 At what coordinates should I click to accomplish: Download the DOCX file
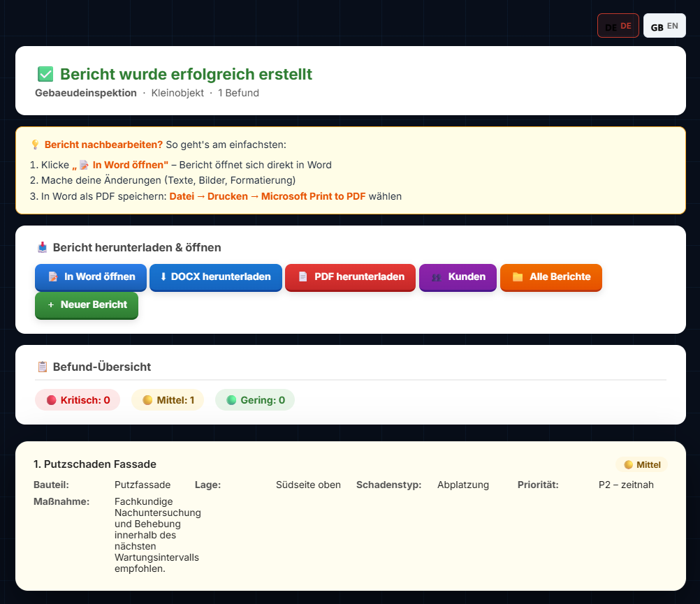(215, 277)
